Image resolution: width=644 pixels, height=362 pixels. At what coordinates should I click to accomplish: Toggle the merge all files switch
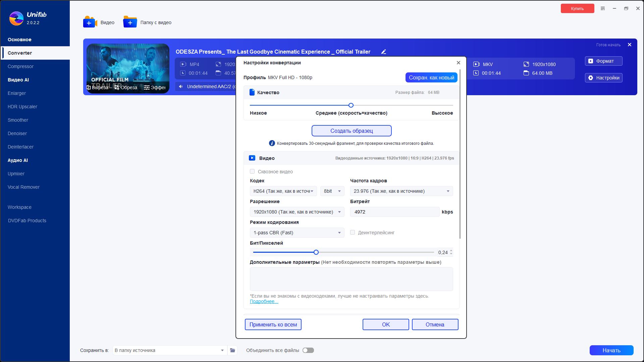pyautogui.click(x=308, y=350)
